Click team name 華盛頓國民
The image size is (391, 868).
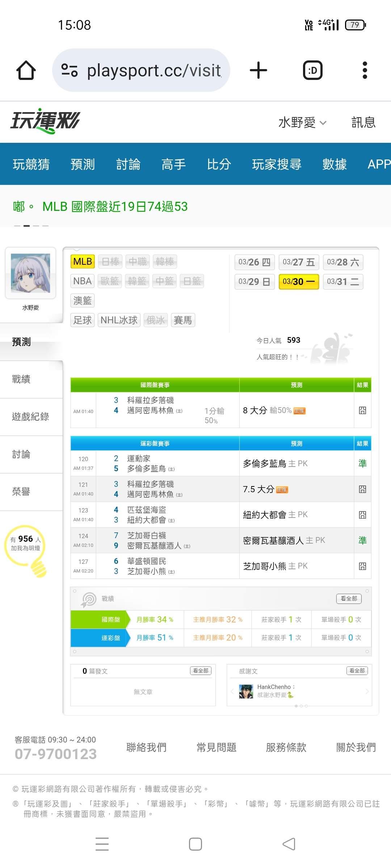[147, 561]
